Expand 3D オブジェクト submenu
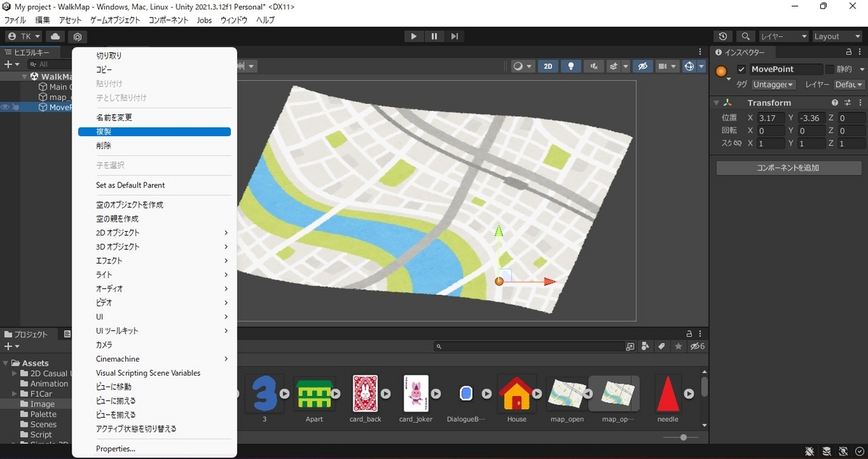This screenshot has height=459, width=868. [x=154, y=247]
